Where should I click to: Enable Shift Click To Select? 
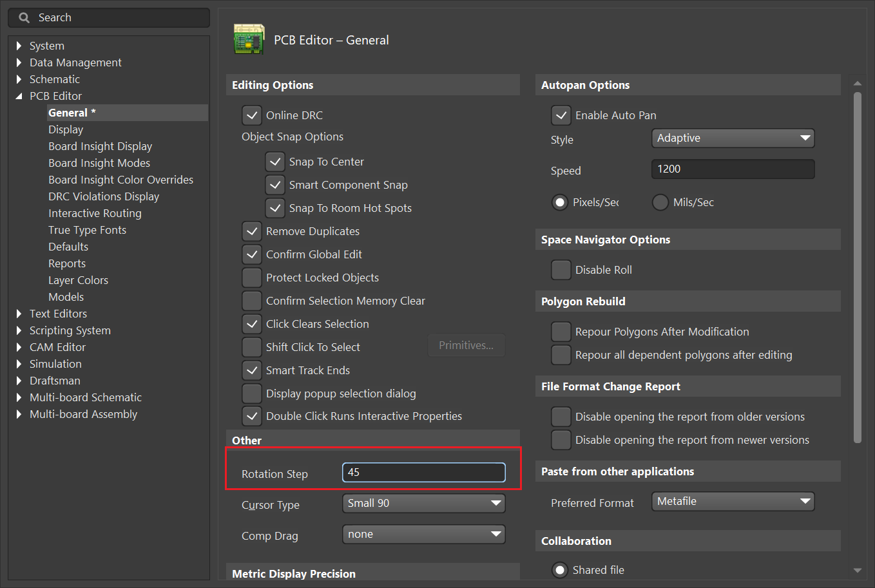point(251,347)
